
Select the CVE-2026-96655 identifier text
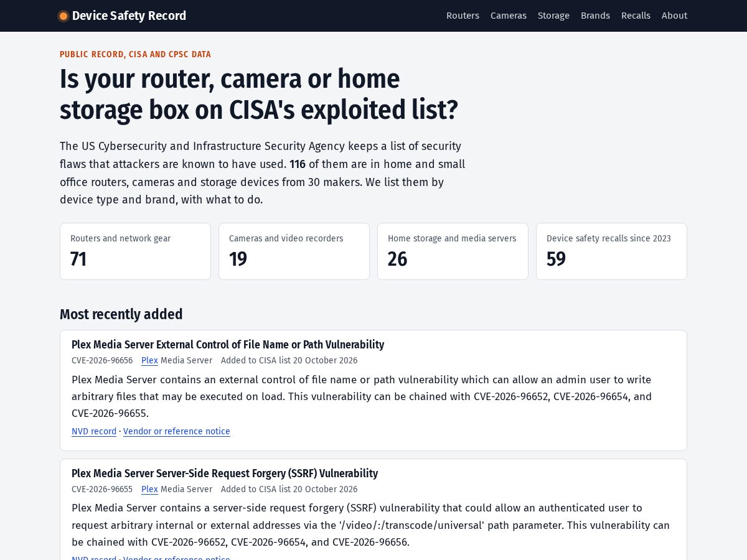[102, 489]
